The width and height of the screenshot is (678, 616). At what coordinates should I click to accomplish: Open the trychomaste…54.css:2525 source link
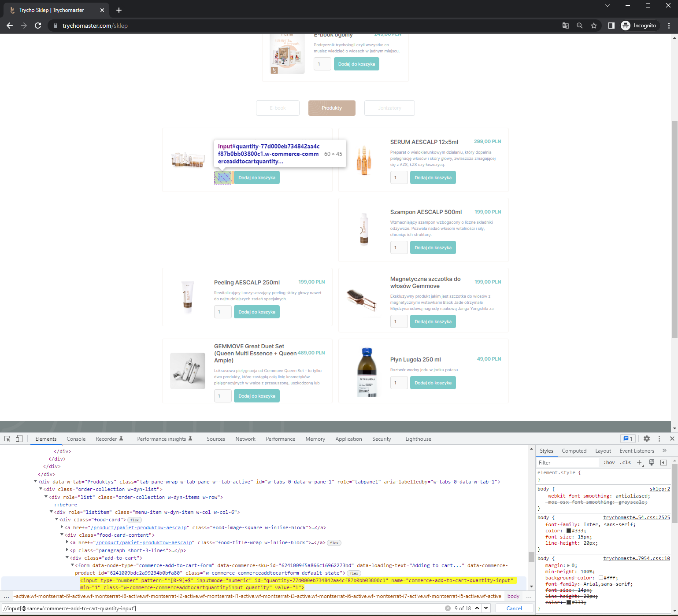click(637, 517)
